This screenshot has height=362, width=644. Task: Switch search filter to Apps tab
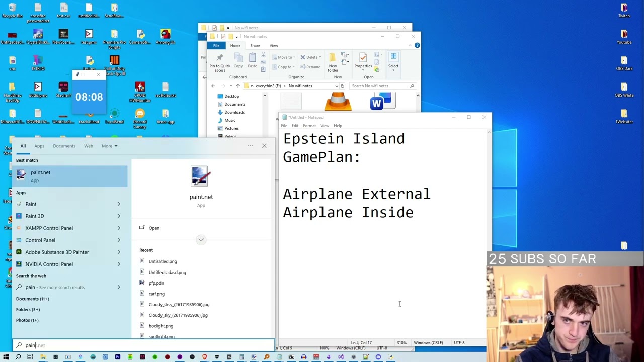tap(39, 146)
